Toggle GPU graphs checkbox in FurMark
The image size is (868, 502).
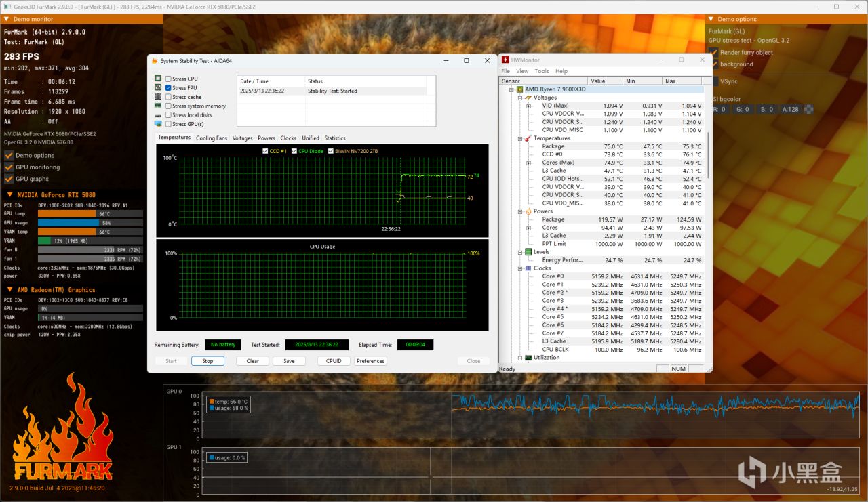[x=9, y=179]
